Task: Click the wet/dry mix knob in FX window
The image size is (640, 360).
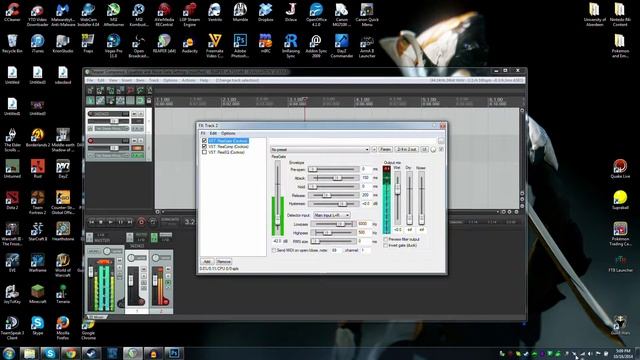Action: pyautogui.click(x=433, y=150)
